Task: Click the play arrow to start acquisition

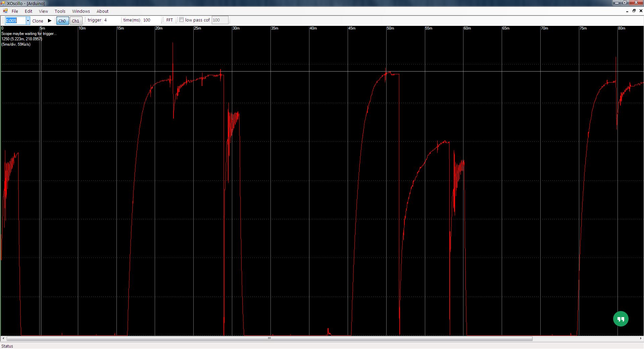Action: pyautogui.click(x=50, y=20)
